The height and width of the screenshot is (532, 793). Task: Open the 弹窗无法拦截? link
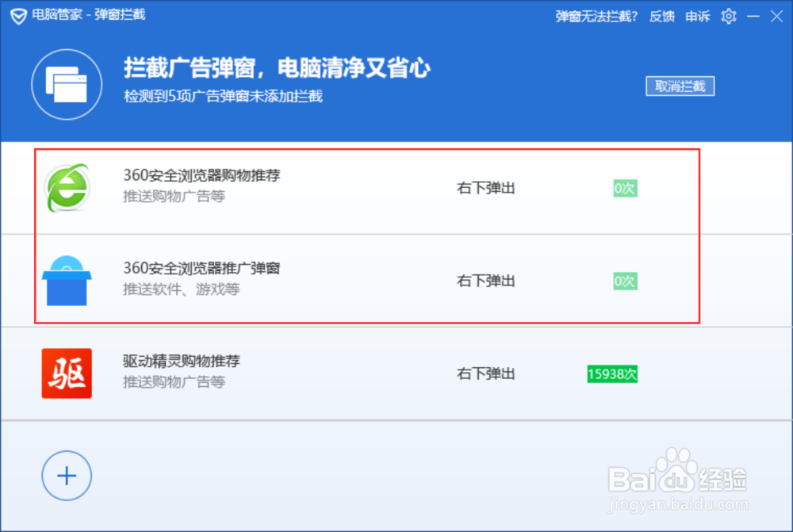[x=596, y=16]
